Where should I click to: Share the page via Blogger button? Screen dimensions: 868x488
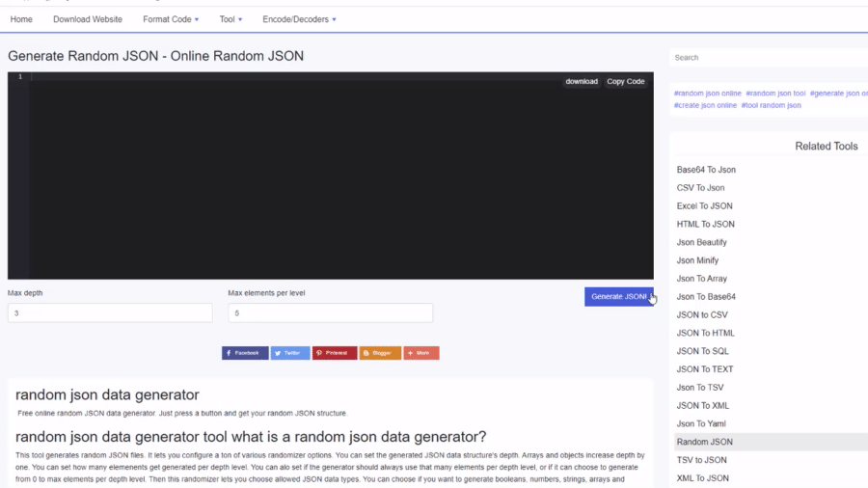click(379, 353)
